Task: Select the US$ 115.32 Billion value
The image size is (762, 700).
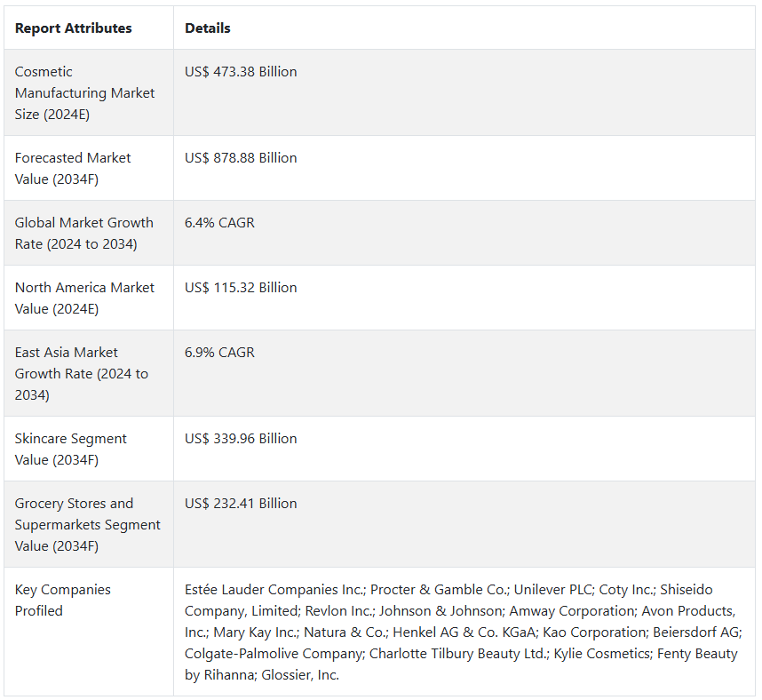Action: click(241, 288)
